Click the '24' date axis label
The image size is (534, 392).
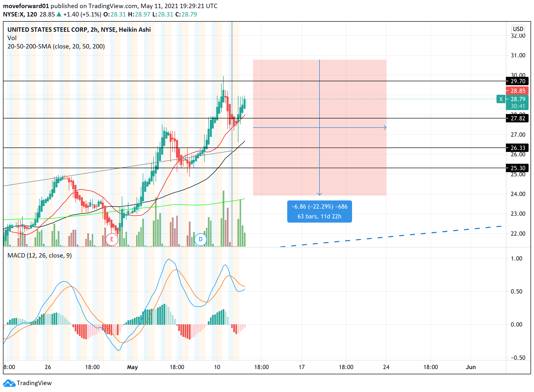(x=386, y=367)
